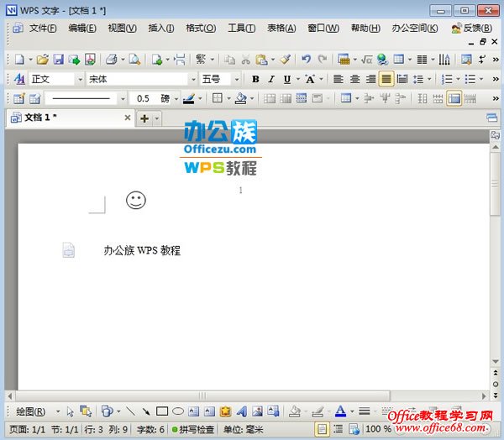Open the 帮助(H) menu
This screenshot has width=504, height=440.
point(365,29)
